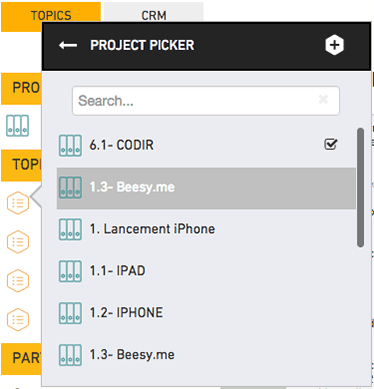Click binder icon beside 1. Lancement iPhone
Image resolution: width=374 pixels, height=389 pixels.
(x=70, y=229)
